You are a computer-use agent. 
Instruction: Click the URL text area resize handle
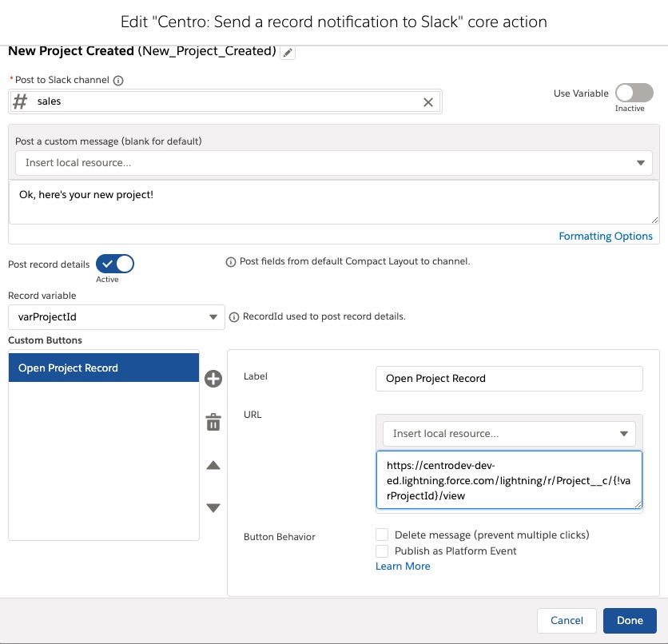638,504
